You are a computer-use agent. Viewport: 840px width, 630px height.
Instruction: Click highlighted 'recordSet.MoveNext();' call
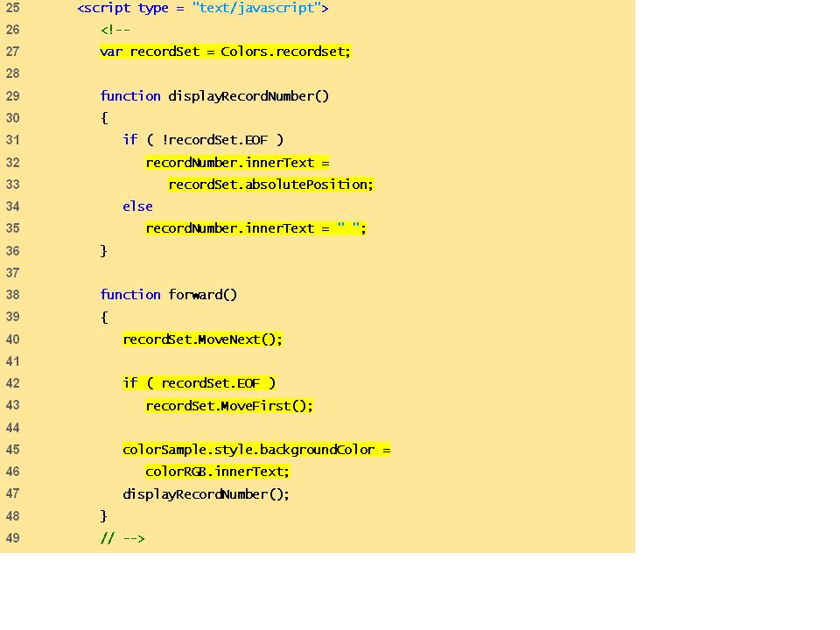202,339
